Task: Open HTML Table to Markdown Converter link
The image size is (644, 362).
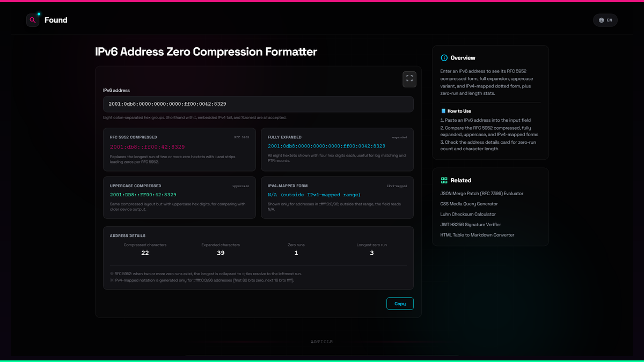Action: point(477,235)
